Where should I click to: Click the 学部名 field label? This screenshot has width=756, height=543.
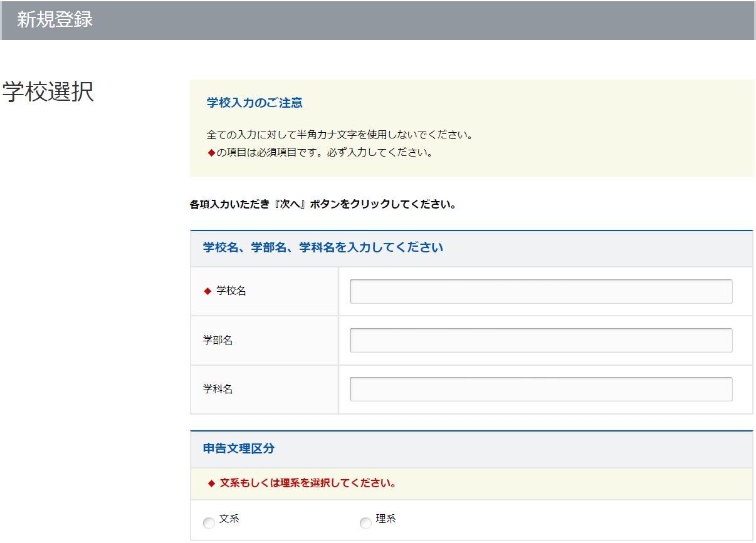pyautogui.click(x=218, y=340)
